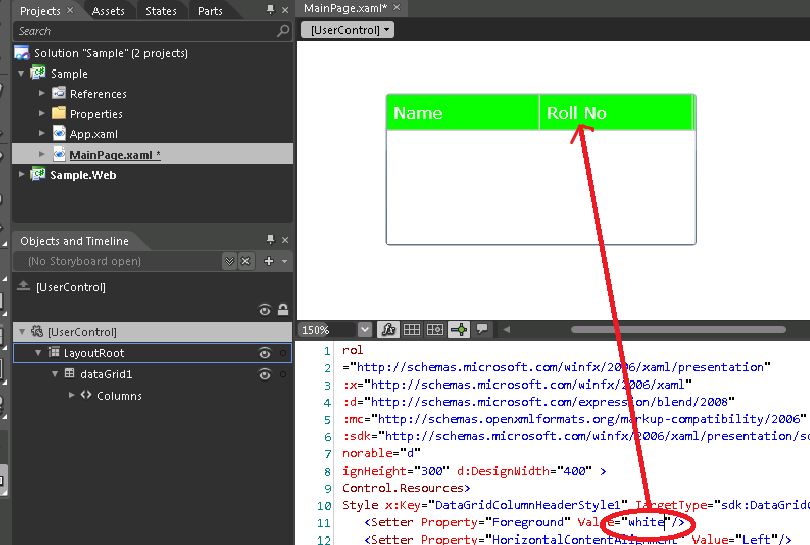Viewport: 810px width, 545px height.
Task: Collapse the [UserControl] tree node
Action: click(x=22, y=332)
